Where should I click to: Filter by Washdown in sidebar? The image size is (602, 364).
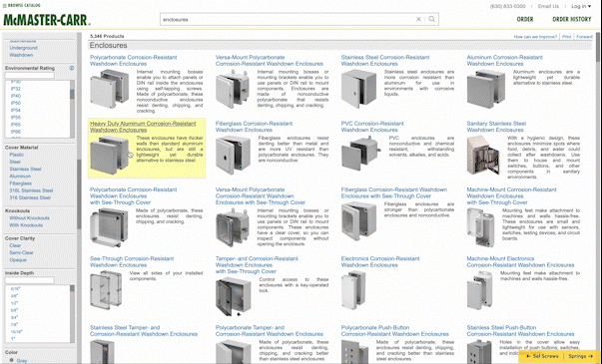pyautogui.click(x=21, y=55)
